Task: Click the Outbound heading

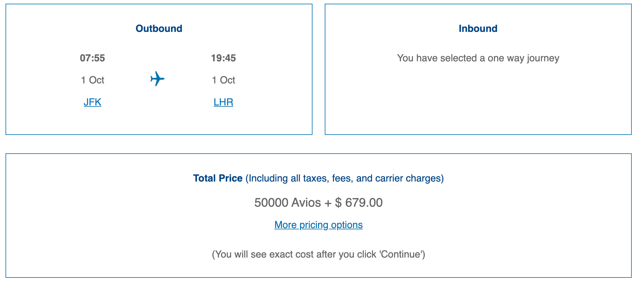Action: tap(159, 29)
